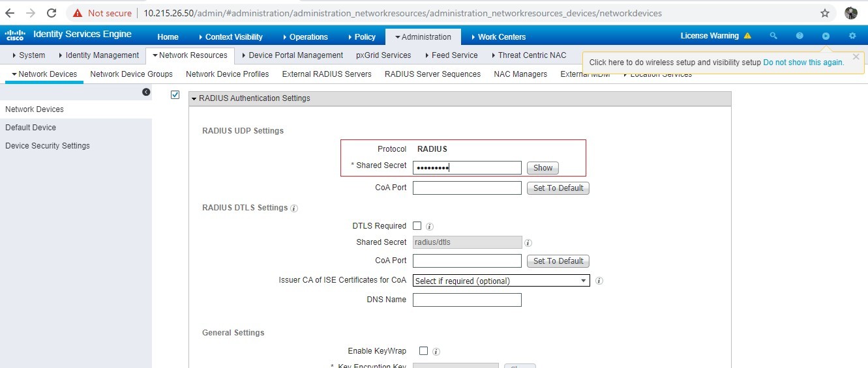The image size is (868, 368).
Task: Toggle the RADIUS Authentication Settings checkbox
Action: pyautogui.click(x=175, y=95)
